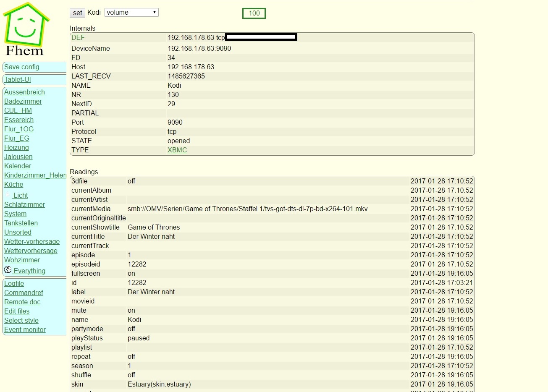
Task: Open the Flur_EG room
Action: click(x=17, y=139)
